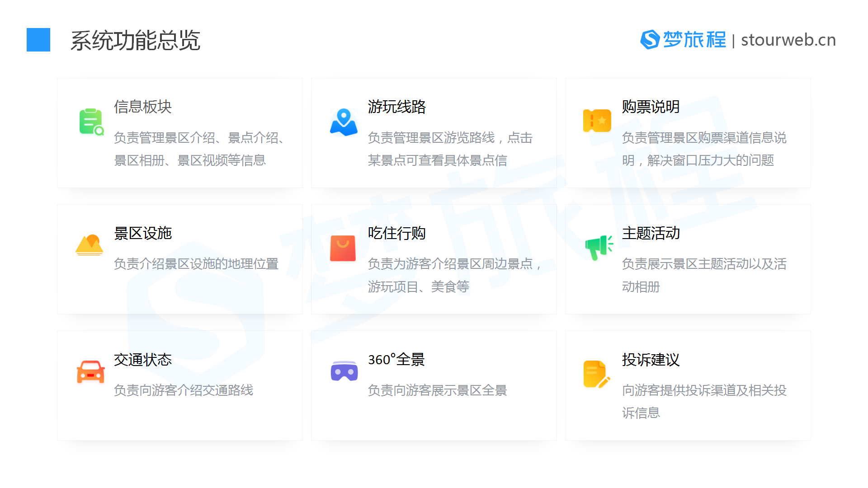The height and width of the screenshot is (488, 868).
Task: Click the 系统功能总览 page title
Action: (135, 40)
